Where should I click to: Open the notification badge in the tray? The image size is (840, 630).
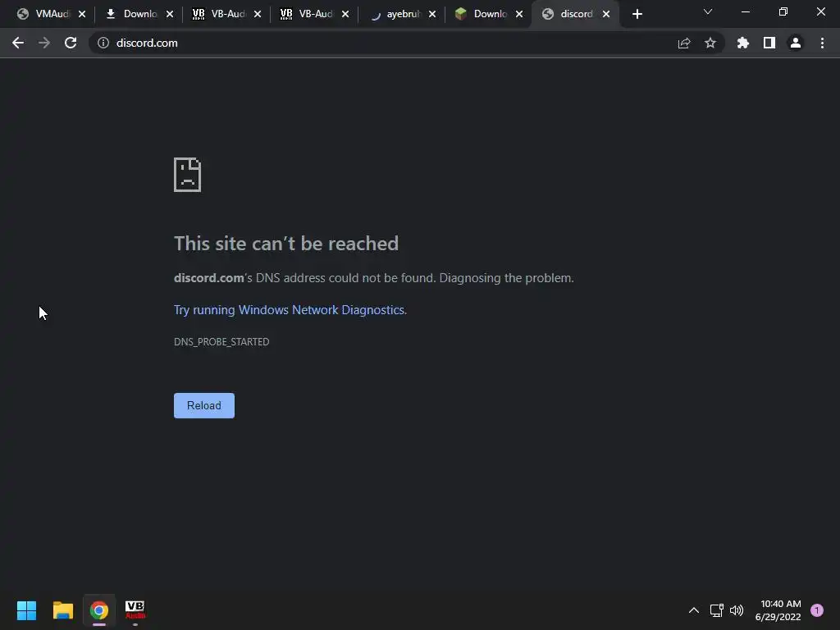[817, 610]
